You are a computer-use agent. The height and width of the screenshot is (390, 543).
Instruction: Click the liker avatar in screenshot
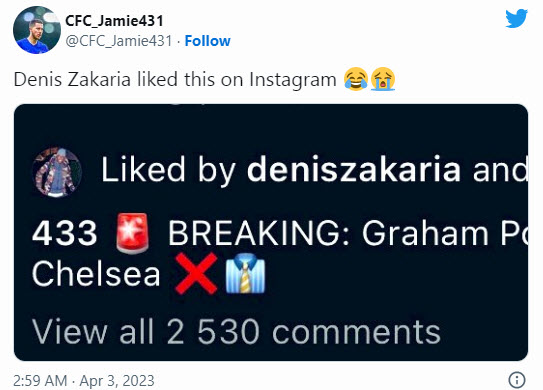point(57,172)
